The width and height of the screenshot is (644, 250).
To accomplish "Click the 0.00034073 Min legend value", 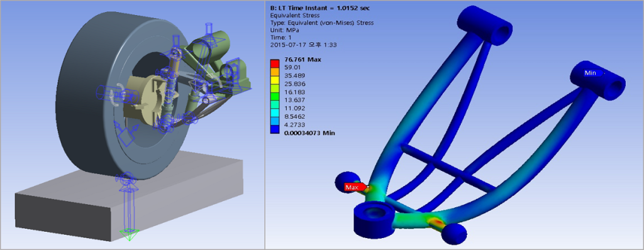I will (x=309, y=133).
